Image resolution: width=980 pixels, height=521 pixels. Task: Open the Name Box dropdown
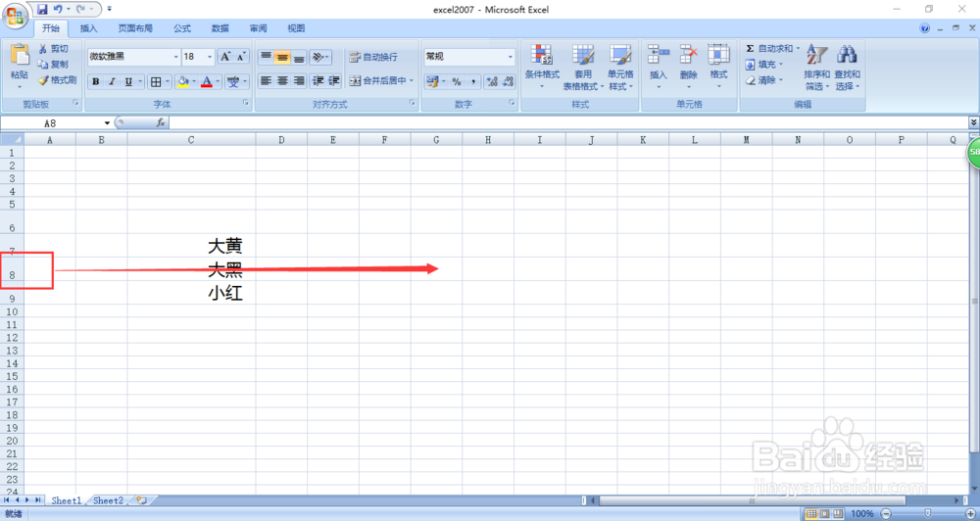pyautogui.click(x=107, y=123)
